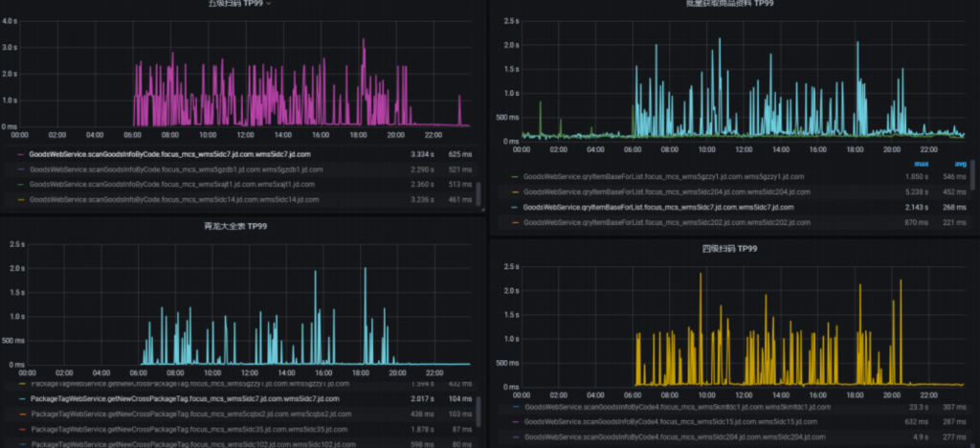The image size is (980, 448).
Task: Click magenta swatch of scanGoodsInfoByCode4 wms5idc15
Action: (x=515, y=422)
